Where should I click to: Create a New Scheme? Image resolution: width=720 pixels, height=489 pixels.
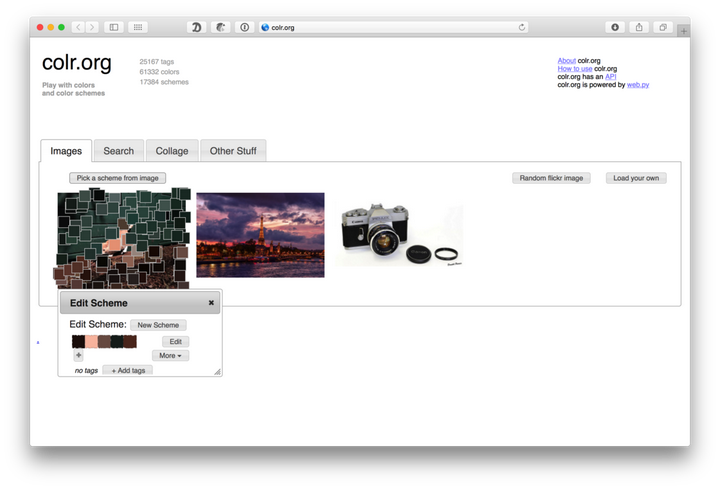click(x=158, y=325)
